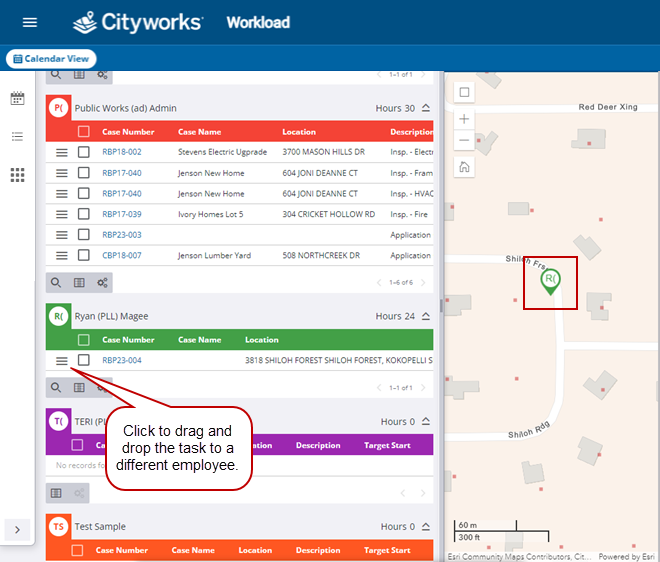Collapse the Ryan (PLL) Magee section
Viewport: 660px width, 562px height.
(426, 316)
